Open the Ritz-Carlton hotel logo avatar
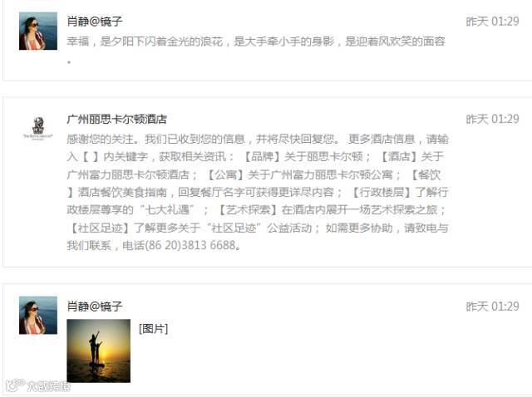The image size is (532, 397). click(x=38, y=128)
